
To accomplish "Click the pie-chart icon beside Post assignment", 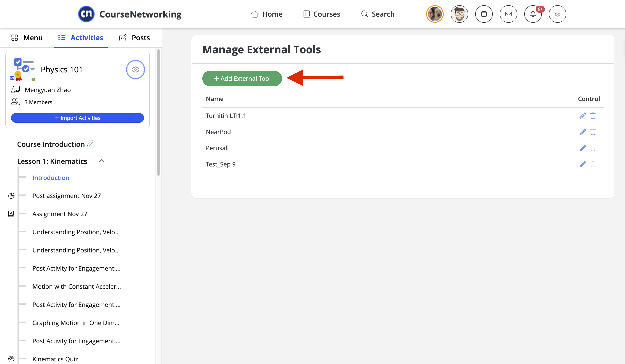I will (11, 196).
